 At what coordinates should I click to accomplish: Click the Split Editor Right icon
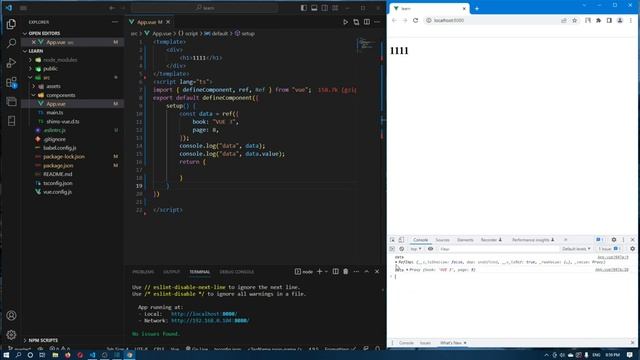pos(367,22)
